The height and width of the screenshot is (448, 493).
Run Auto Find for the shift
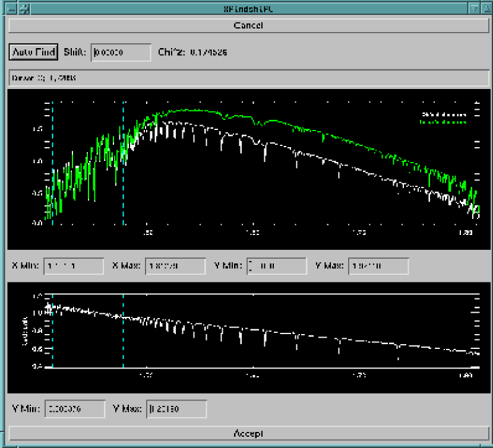click(33, 52)
